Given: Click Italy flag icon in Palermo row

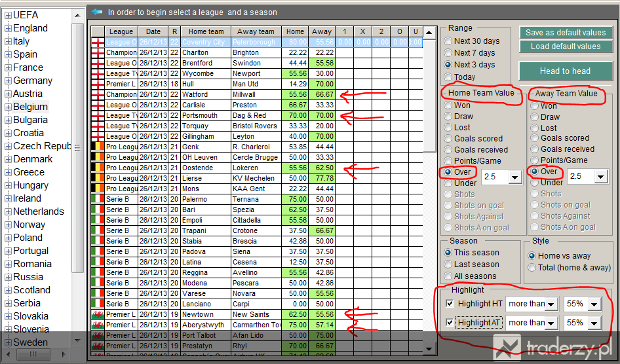Looking at the screenshot, I should 98,200.
